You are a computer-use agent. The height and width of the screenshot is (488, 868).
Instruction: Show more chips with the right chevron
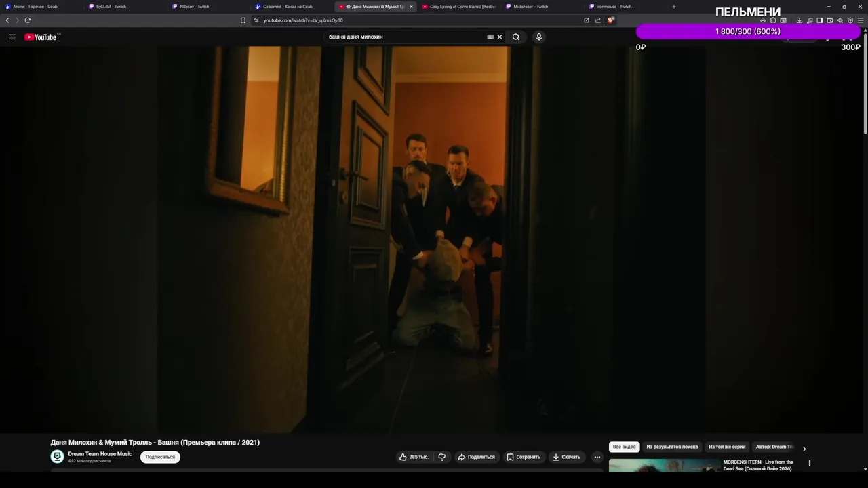point(804,448)
